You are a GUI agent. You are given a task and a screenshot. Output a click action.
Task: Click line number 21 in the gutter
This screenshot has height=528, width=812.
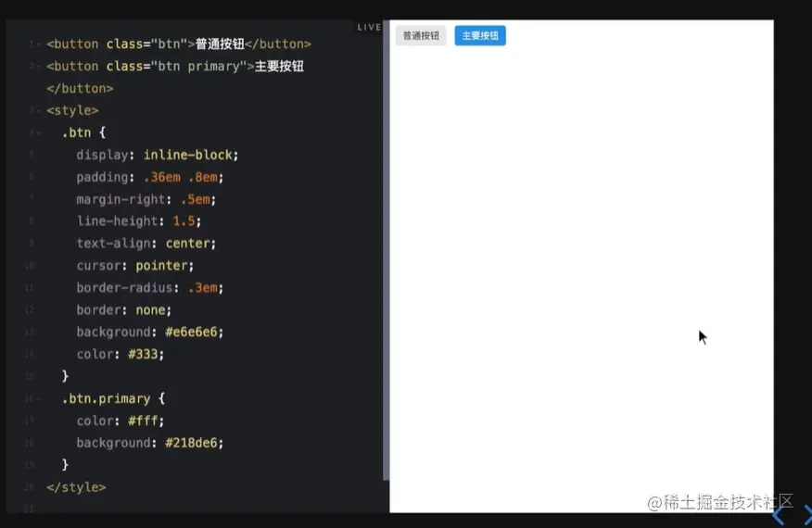(29, 509)
